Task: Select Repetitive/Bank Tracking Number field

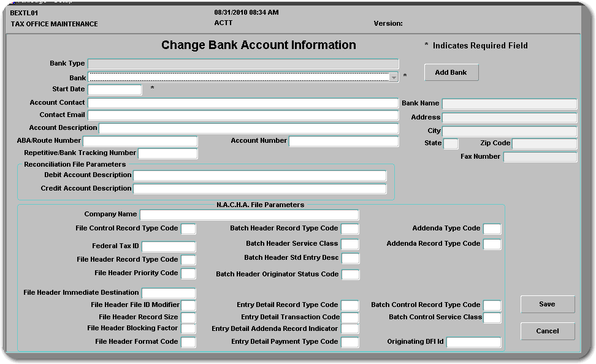Action: (168, 153)
